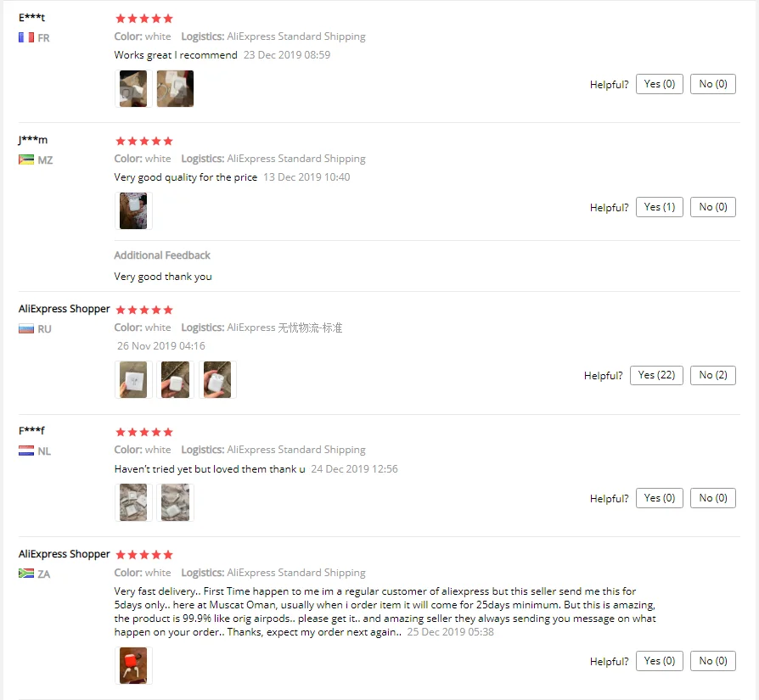The image size is (759, 700).
Task: Open red case photo in ZA review
Action: click(133, 666)
